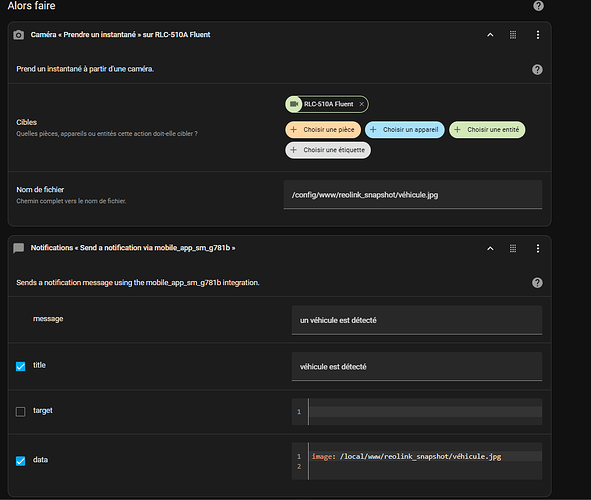Open three-dot menu of camera action
Image resolution: width=591 pixels, height=500 pixels.
[x=537, y=35]
